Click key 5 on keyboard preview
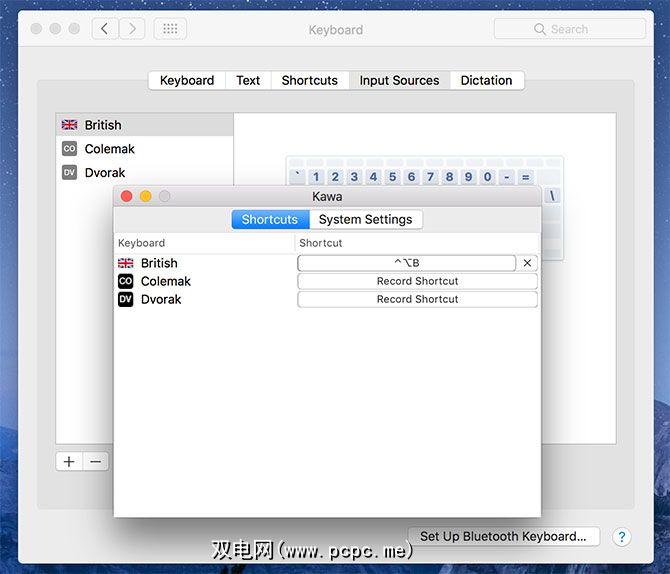The image size is (670, 574). (392, 177)
